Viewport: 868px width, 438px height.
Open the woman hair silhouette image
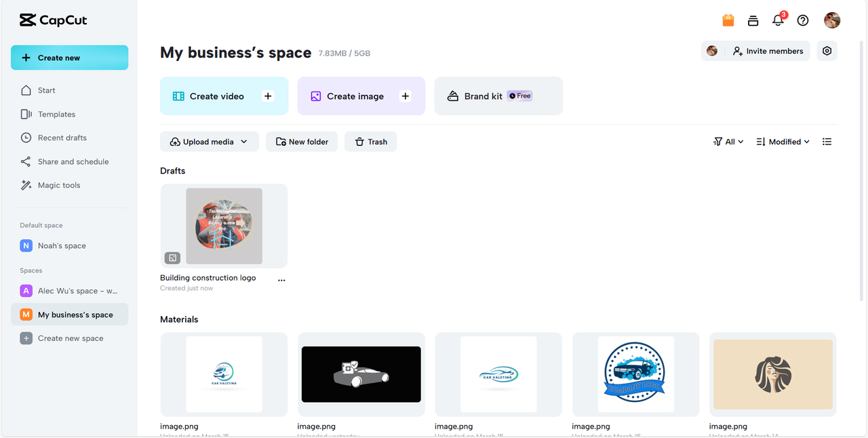tap(773, 374)
